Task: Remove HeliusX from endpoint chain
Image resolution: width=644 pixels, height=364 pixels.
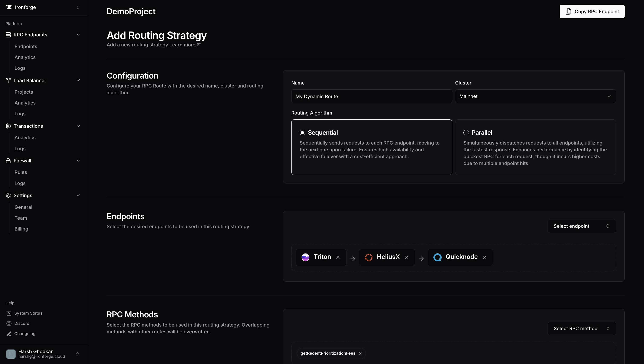Action: 407,257
